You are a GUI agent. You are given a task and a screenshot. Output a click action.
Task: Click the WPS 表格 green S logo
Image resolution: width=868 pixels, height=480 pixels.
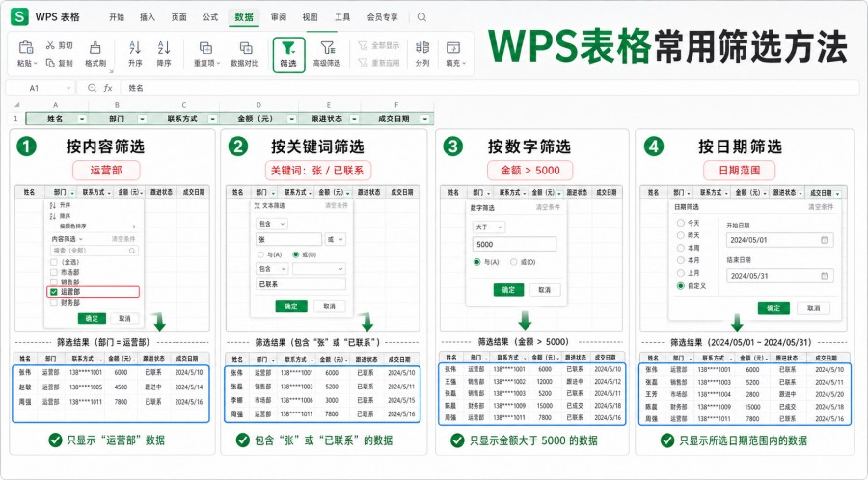(19, 16)
